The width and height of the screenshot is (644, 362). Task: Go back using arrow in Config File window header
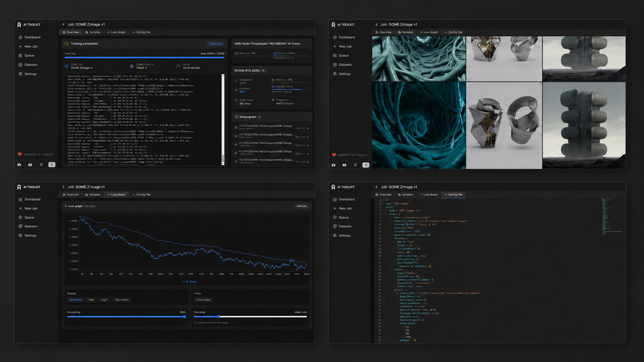(376, 187)
